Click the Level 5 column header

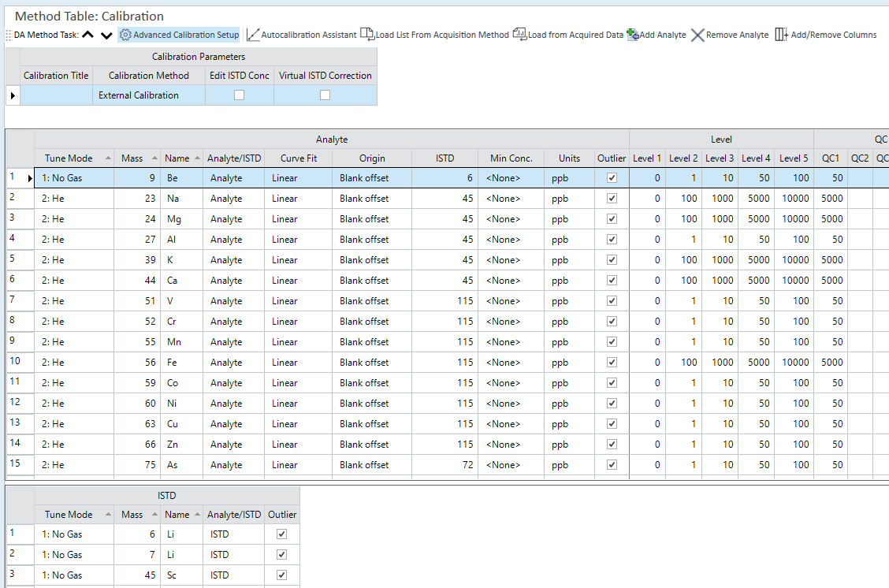pyautogui.click(x=793, y=158)
